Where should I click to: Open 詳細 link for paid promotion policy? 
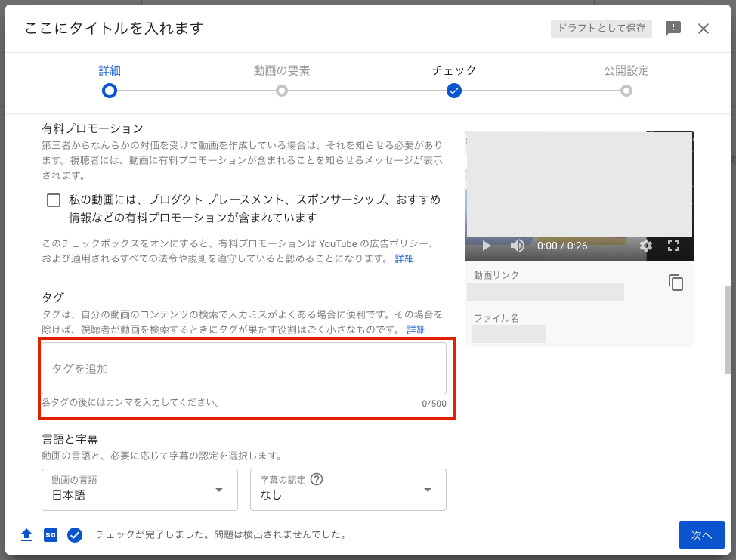(x=404, y=258)
